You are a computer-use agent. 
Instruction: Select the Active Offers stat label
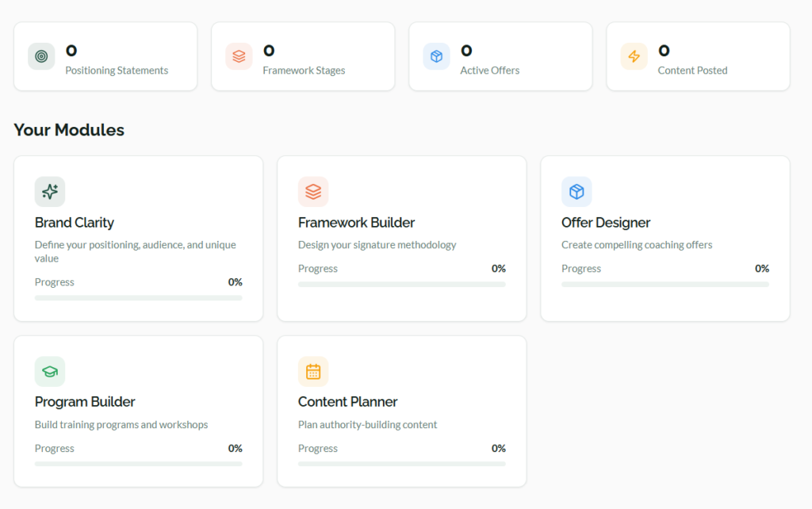(489, 71)
